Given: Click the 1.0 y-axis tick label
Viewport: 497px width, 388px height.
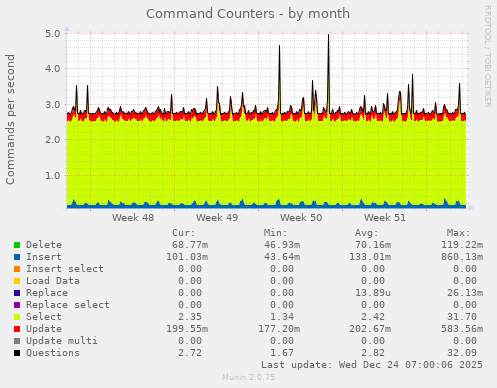Looking at the screenshot, I should click(x=53, y=175).
